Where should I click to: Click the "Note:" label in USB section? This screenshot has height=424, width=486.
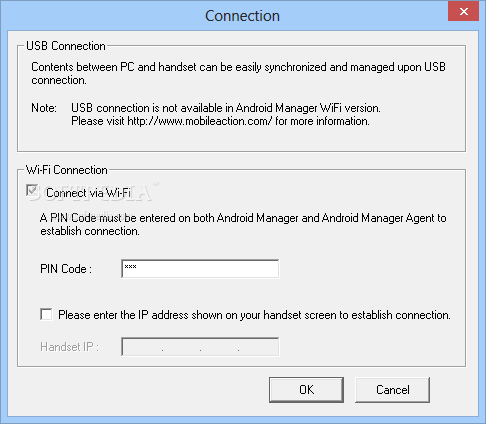pyautogui.click(x=44, y=108)
